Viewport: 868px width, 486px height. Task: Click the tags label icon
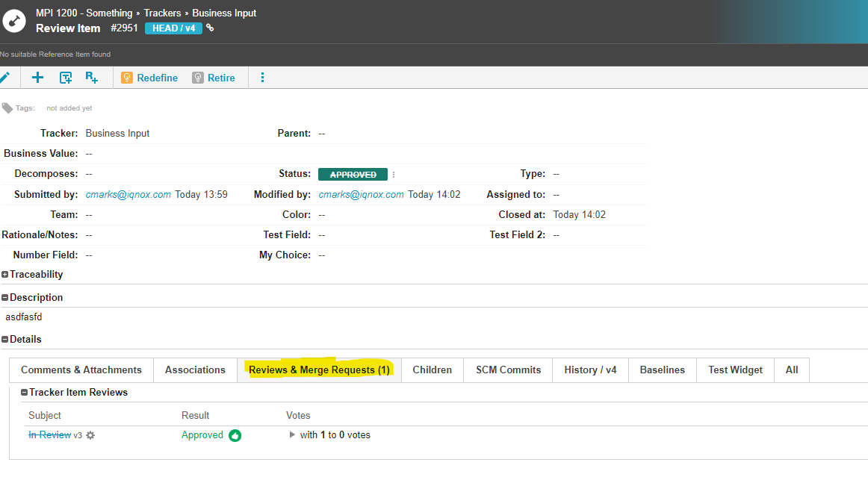[x=7, y=108]
